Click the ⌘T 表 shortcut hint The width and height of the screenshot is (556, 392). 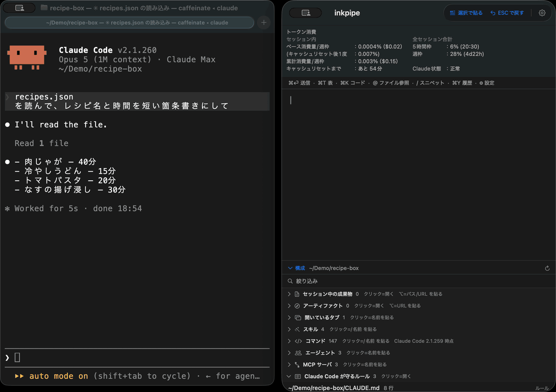[x=325, y=83]
